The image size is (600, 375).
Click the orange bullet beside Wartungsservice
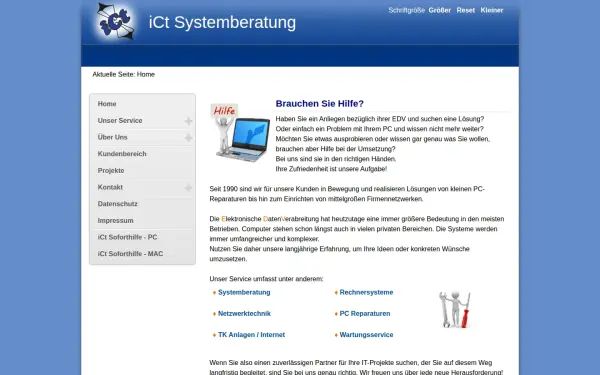pos(336,335)
